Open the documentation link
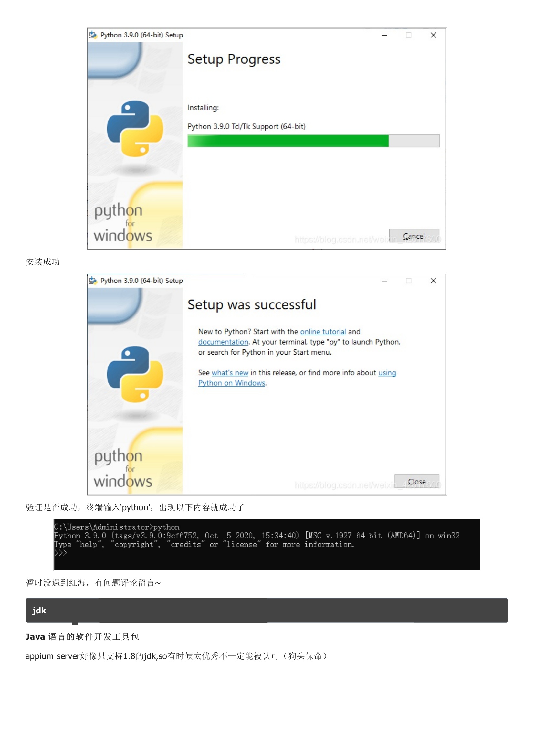Viewport: 534px width, 756px height. [x=223, y=342]
